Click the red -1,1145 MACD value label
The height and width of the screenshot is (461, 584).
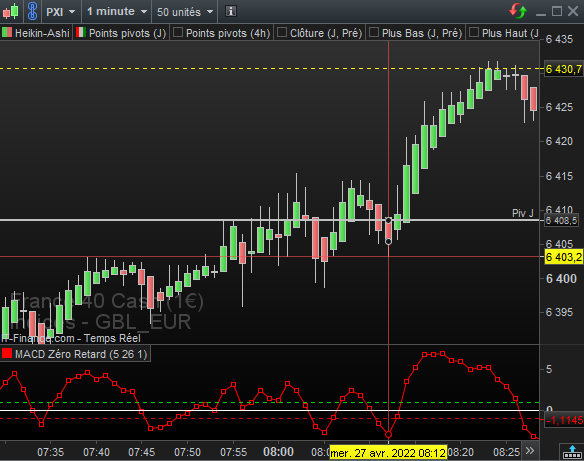point(565,420)
